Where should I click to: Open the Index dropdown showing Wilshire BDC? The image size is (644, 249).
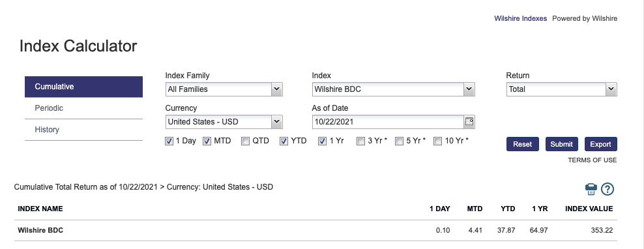click(x=394, y=89)
